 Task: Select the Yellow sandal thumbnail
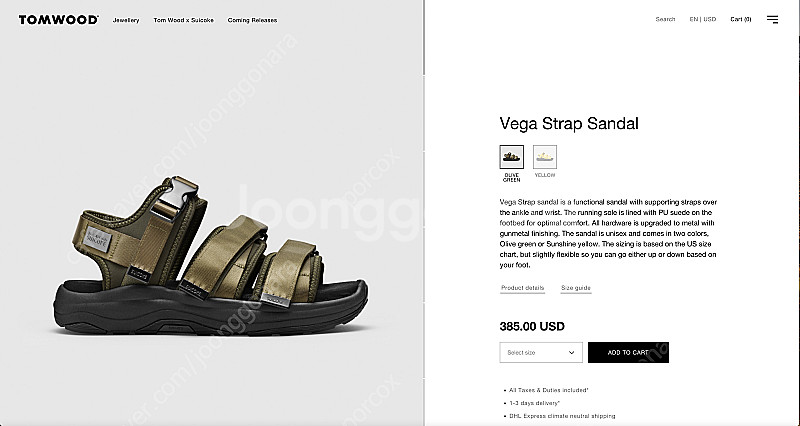coord(545,157)
